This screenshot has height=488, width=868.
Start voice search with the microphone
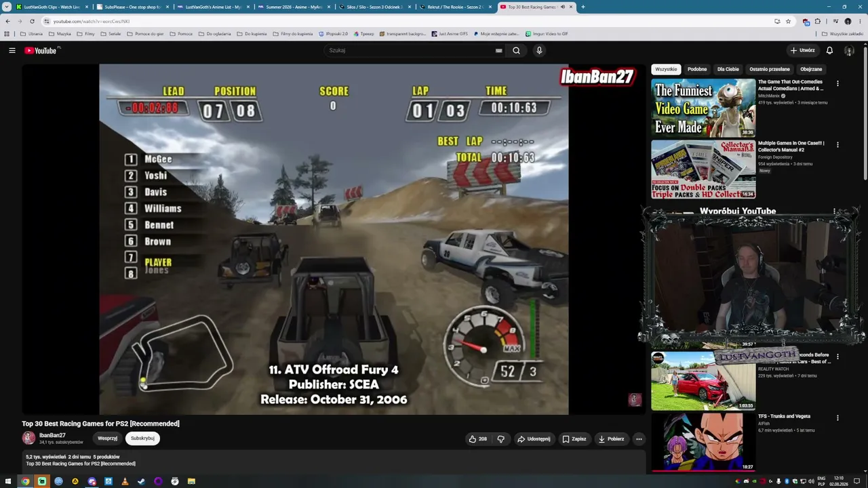click(539, 50)
